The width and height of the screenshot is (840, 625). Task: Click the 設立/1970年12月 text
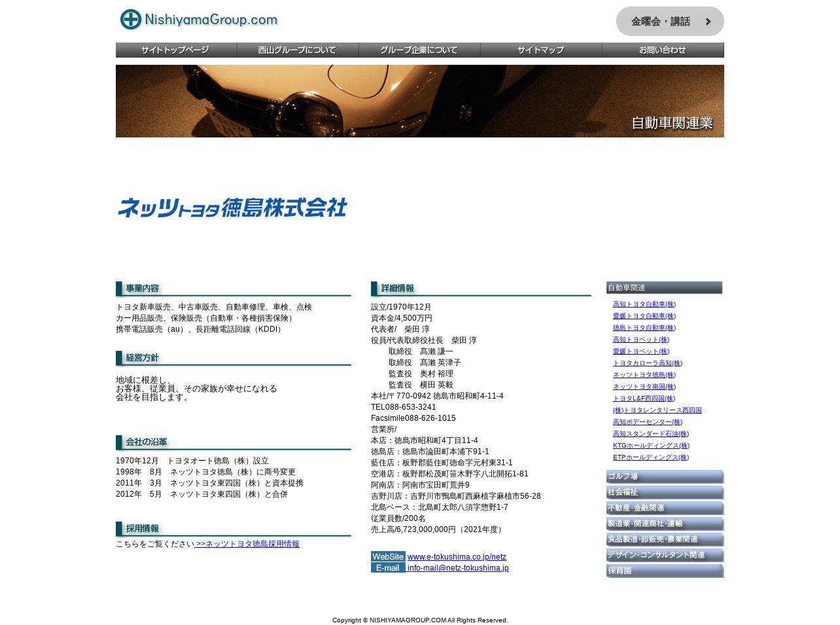click(401, 307)
